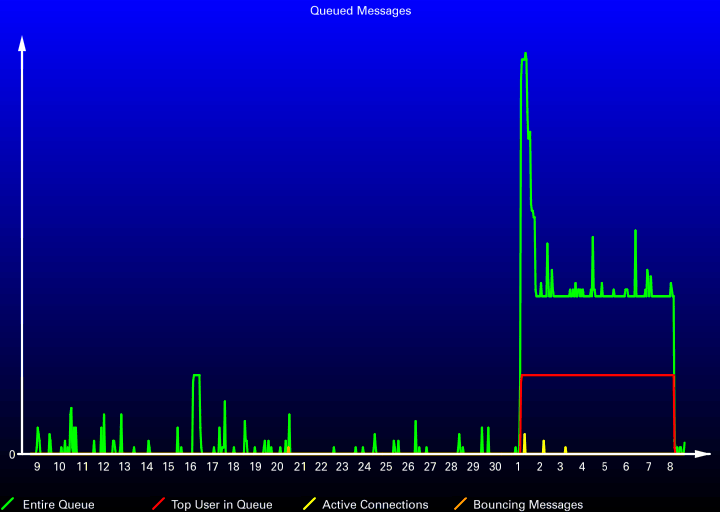Select the Entire Queue legend label
The image size is (720, 512).
click(58, 505)
